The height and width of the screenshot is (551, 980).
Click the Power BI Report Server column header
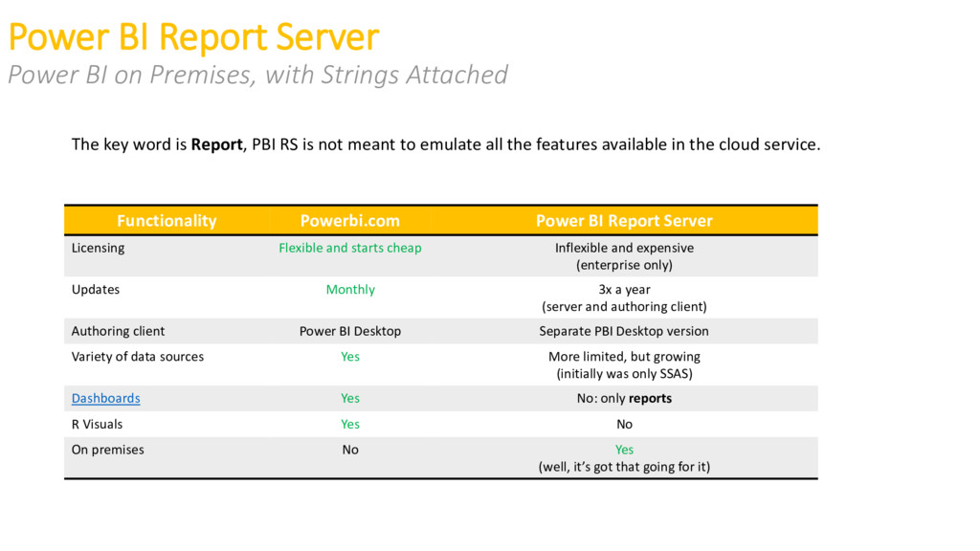coord(624,221)
